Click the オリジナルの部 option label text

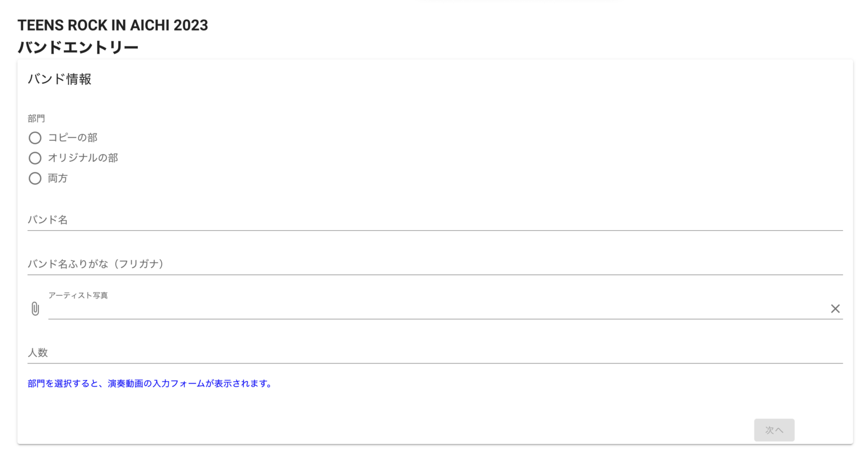pos(83,158)
